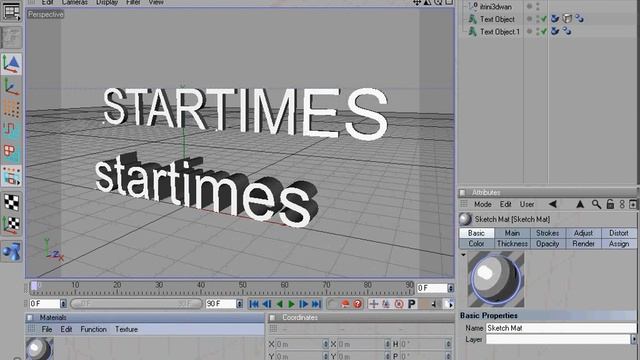This screenshot has height=360, width=640.
Task: Select the Animation mode film-strip tool
Action: pos(11,177)
